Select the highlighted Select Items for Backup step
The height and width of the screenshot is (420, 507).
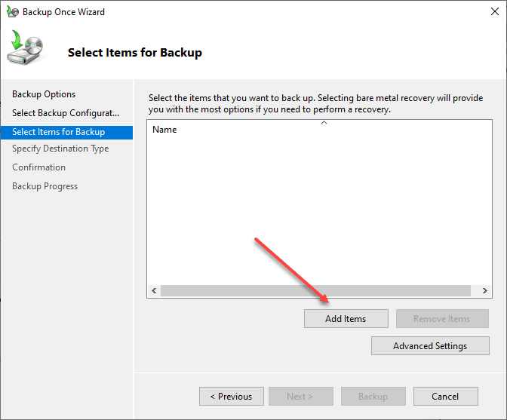pos(58,132)
